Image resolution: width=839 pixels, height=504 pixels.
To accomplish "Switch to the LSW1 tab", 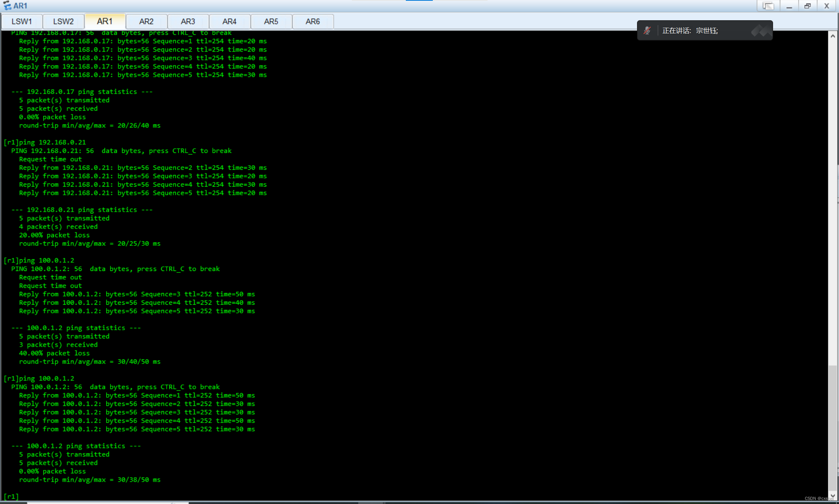I will click(x=22, y=21).
